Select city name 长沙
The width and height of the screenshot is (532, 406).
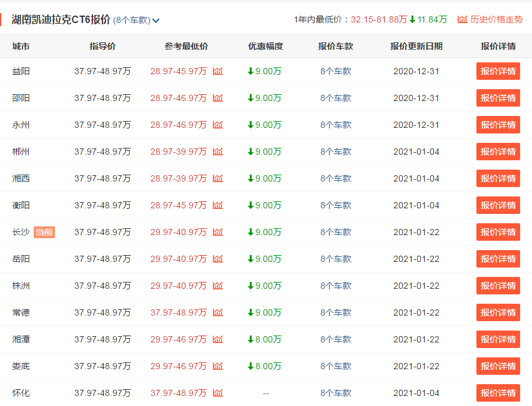[21, 232]
